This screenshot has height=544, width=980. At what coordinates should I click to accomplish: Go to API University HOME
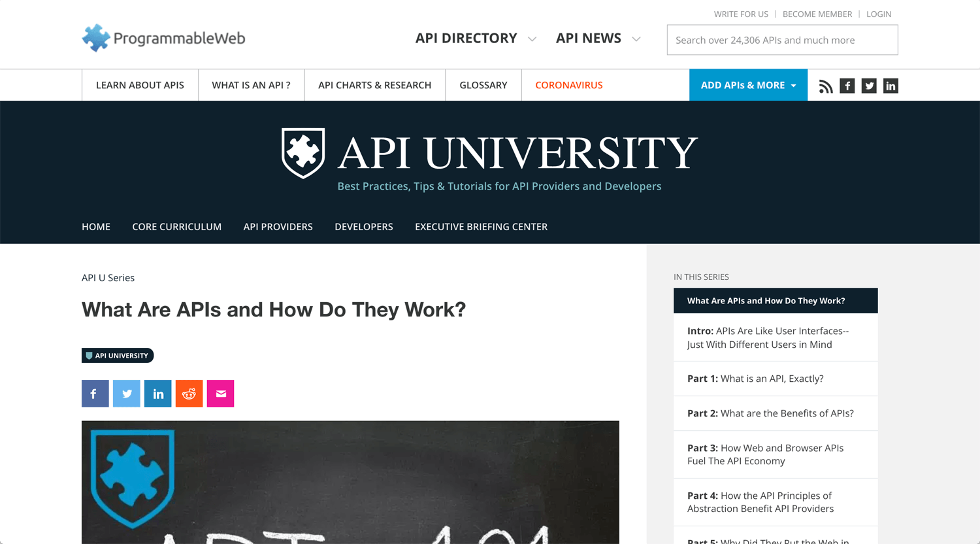click(x=96, y=227)
